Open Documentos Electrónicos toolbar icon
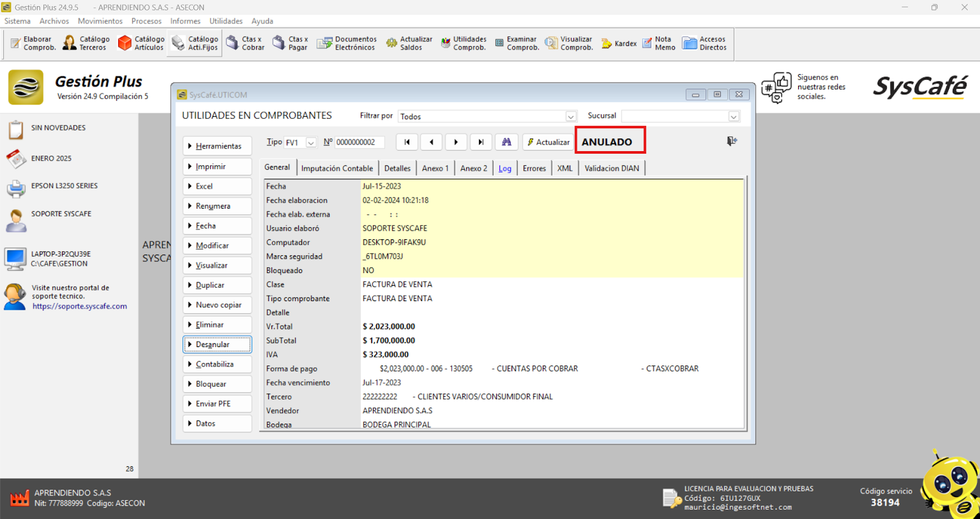 [x=347, y=43]
